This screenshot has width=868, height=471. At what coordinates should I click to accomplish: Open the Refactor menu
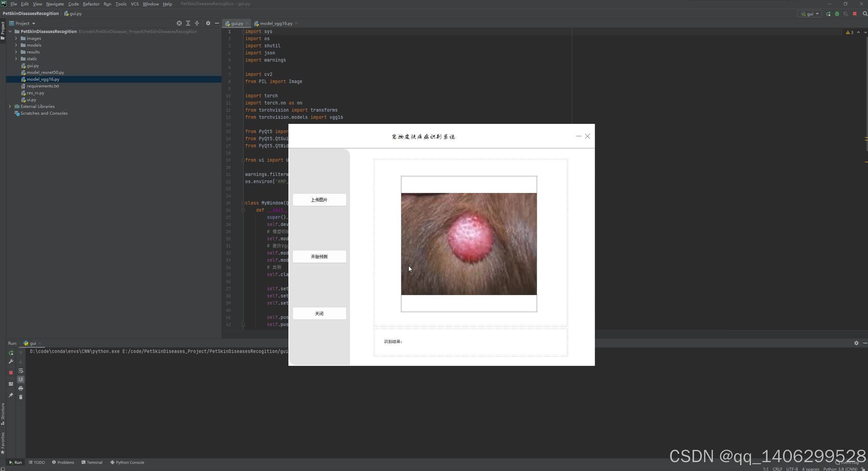click(x=91, y=4)
